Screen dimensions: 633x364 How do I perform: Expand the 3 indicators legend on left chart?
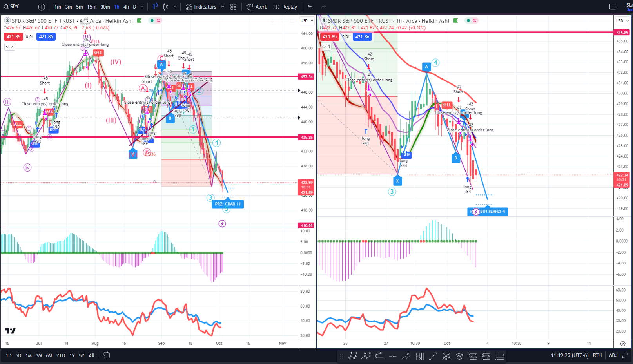10,47
